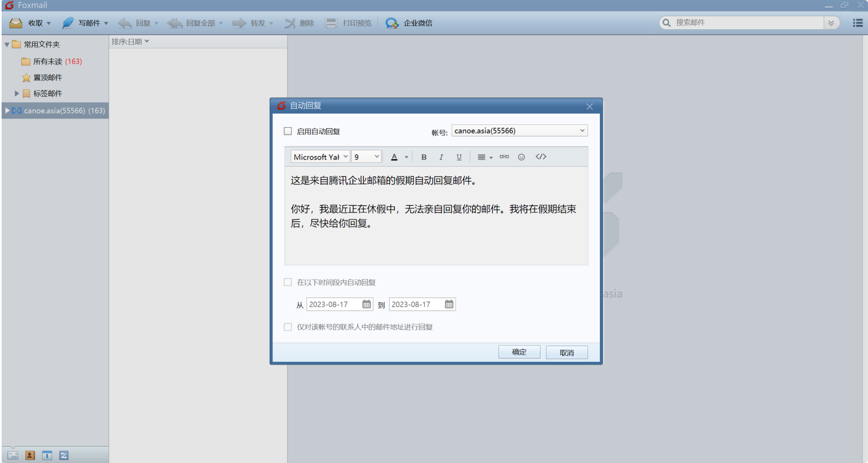Viewport: 868px width, 463px height.
Task: Select the 标签邮件 folder
Action: pyautogui.click(x=42, y=94)
